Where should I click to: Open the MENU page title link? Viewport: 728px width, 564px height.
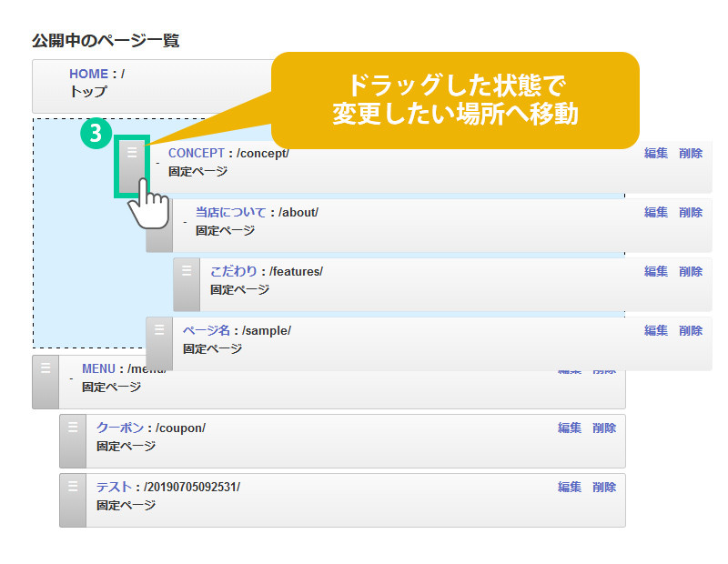pyautogui.click(x=98, y=368)
